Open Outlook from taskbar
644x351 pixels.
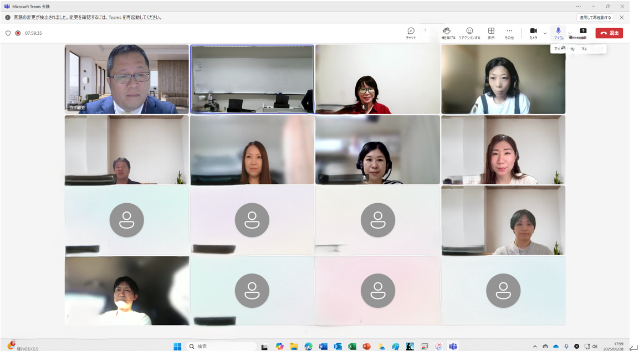tap(338, 347)
